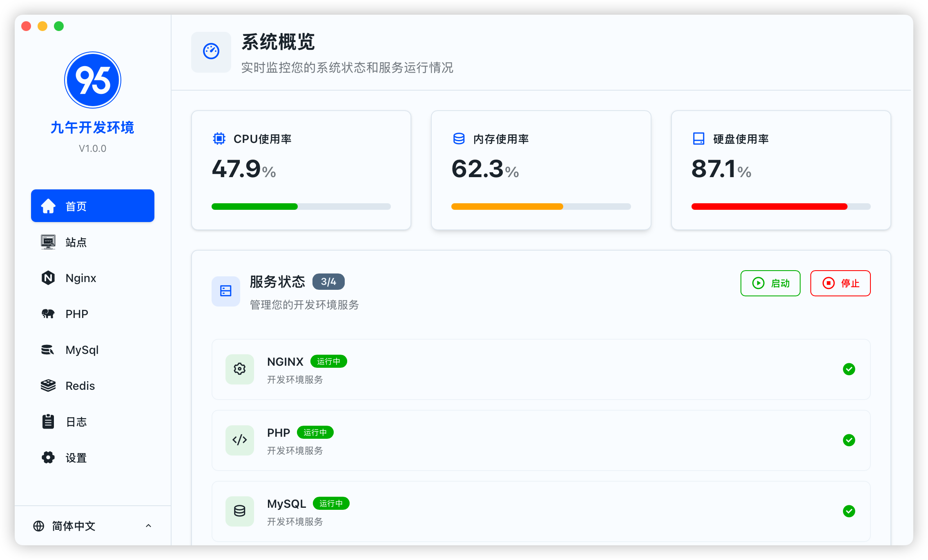Open PHP via the elephant icon
Screen dimensions: 928x560
pos(48,313)
